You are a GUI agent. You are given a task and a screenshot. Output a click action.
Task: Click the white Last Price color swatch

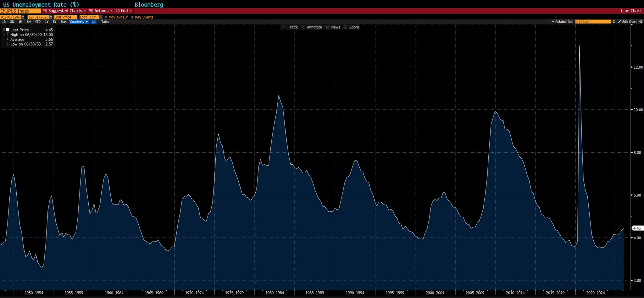pos(8,30)
